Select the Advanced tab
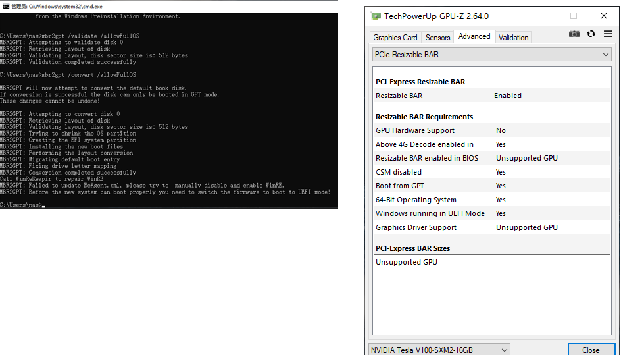This screenshot has height=355, width=644. click(x=474, y=37)
